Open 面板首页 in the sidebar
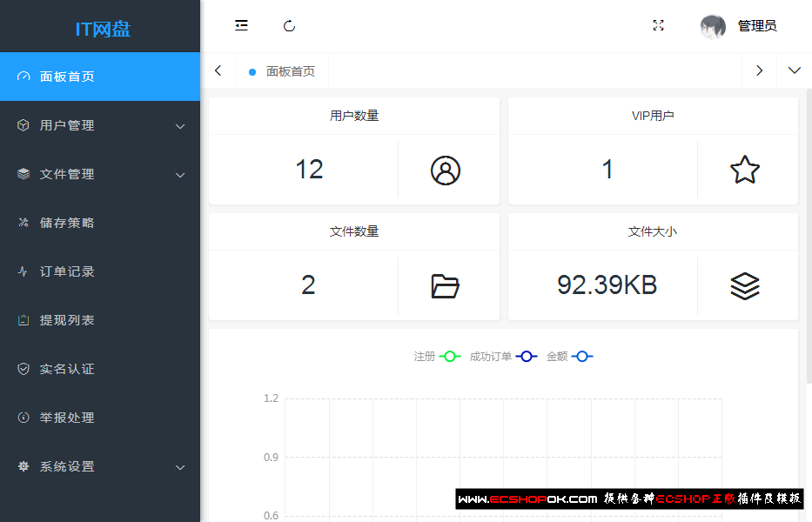Viewport: 812px width, 522px height. click(100, 77)
